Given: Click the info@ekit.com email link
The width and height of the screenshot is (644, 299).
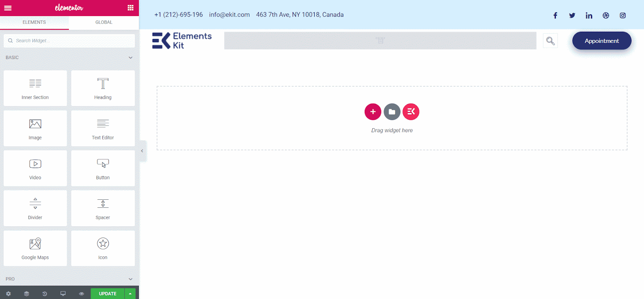Looking at the screenshot, I should (229, 14).
